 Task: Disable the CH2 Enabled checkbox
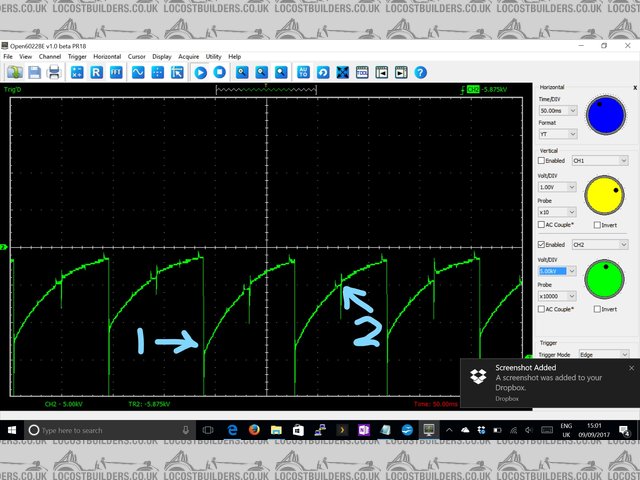pos(543,245)
